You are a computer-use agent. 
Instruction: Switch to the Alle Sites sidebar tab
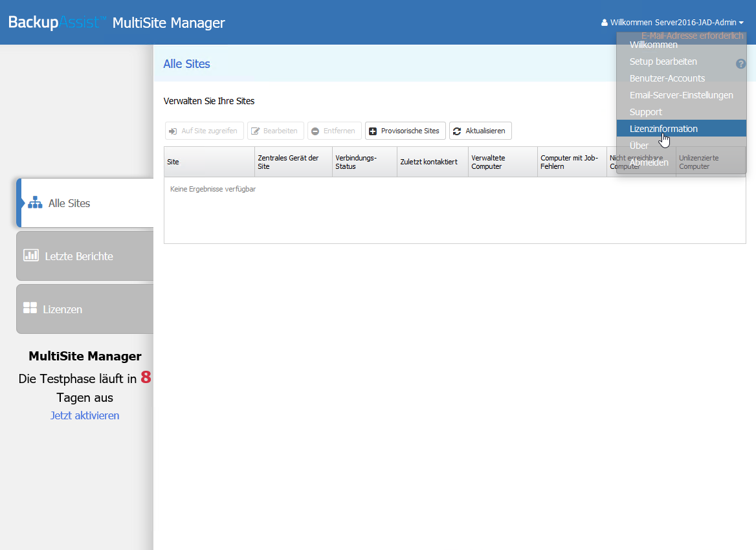point(85,203)
